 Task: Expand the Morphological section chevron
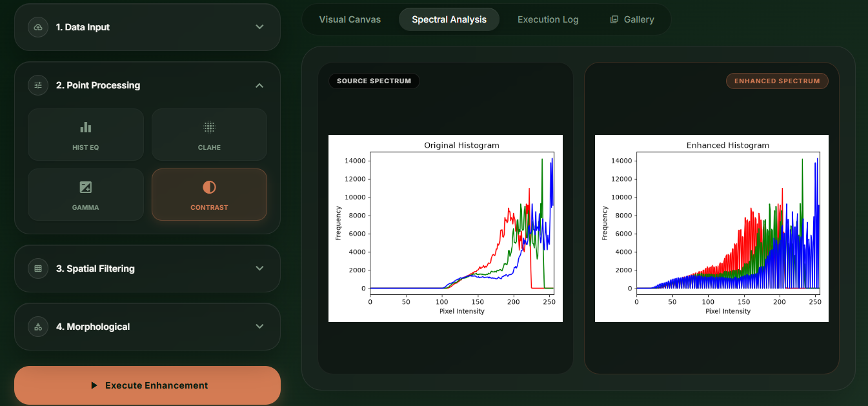[x=259, y=327]
